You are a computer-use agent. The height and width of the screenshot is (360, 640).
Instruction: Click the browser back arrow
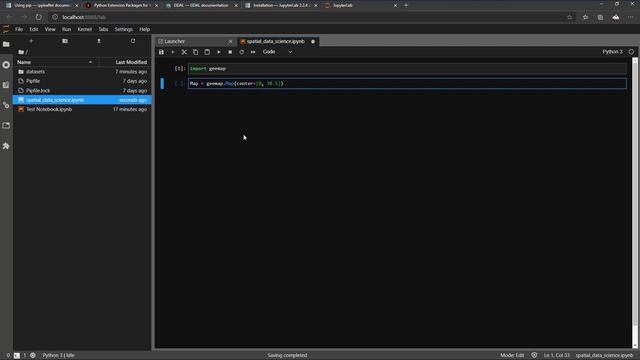click(x=9, y=17)
